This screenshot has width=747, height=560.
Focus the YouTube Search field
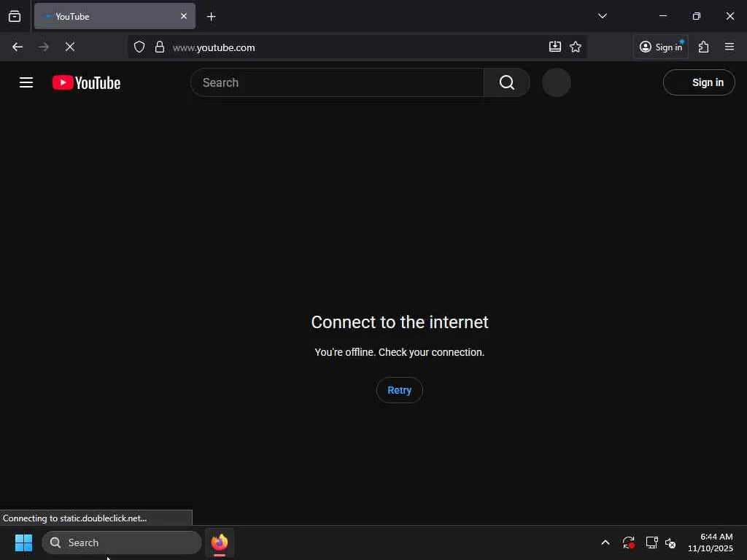[337, 82]
